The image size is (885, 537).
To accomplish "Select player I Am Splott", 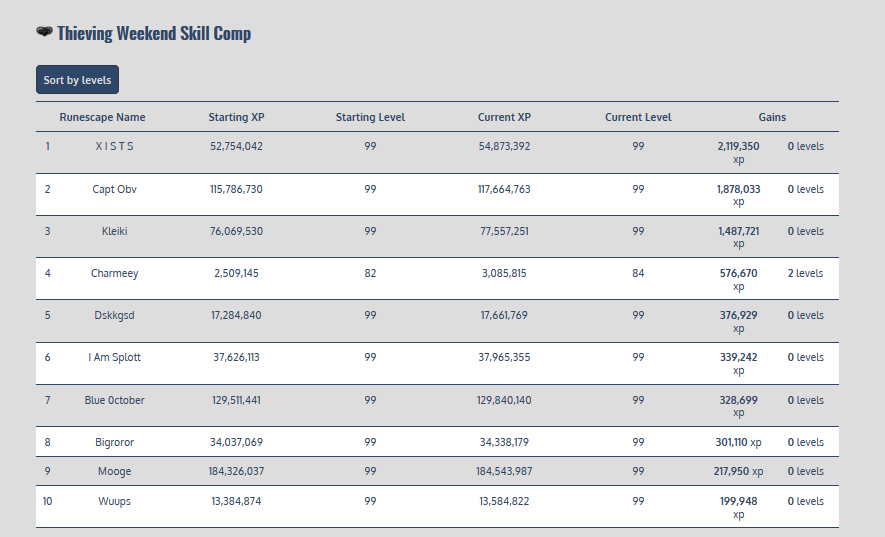I will (114, 357).
